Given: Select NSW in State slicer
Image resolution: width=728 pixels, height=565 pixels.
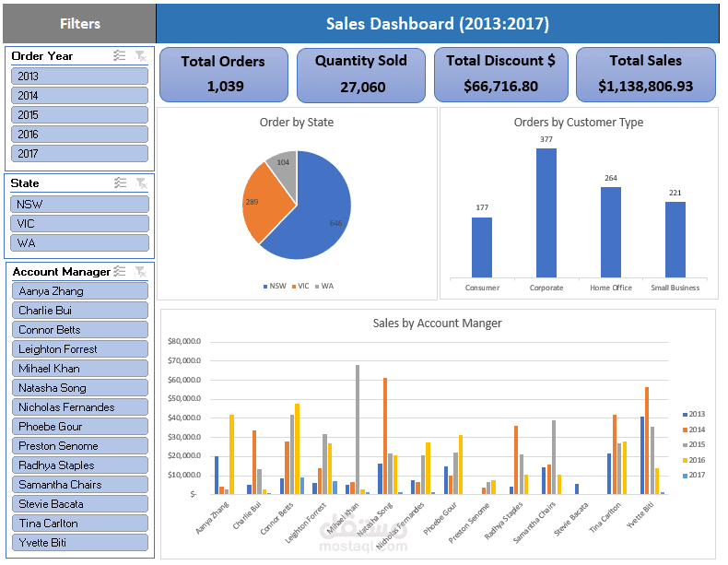Looking at the screenshot, I should click(79, 205).
